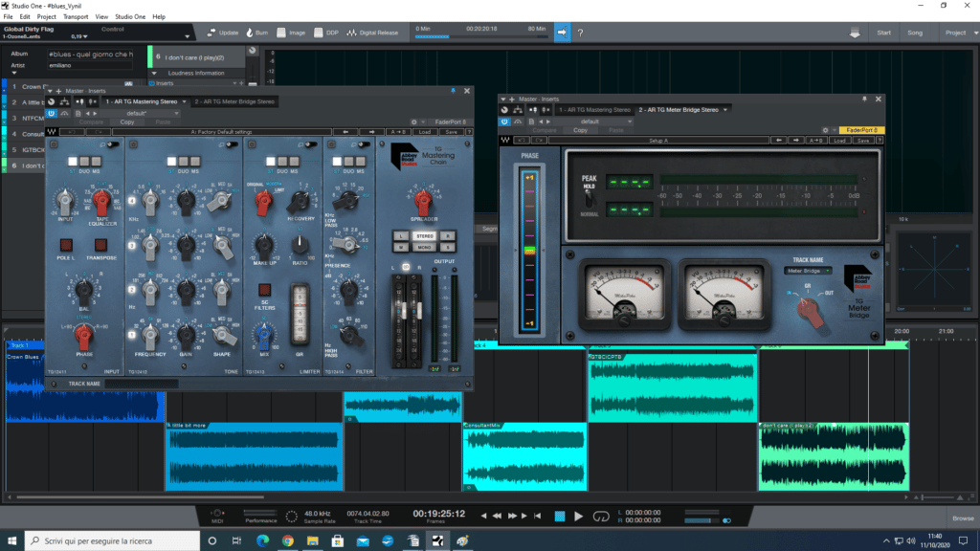Open the Edit menu
Image resolution: width=980 pixels, height=551 pixels.
coord(25,17)
